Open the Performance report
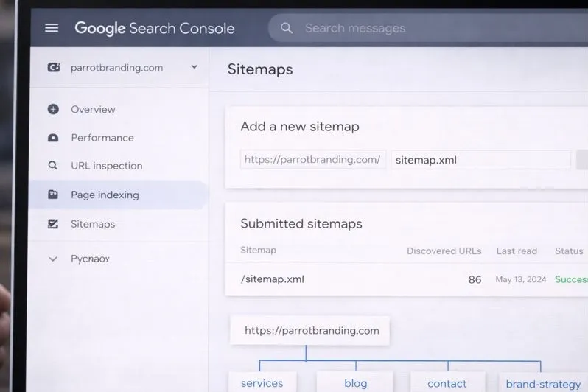 point(102,138)
